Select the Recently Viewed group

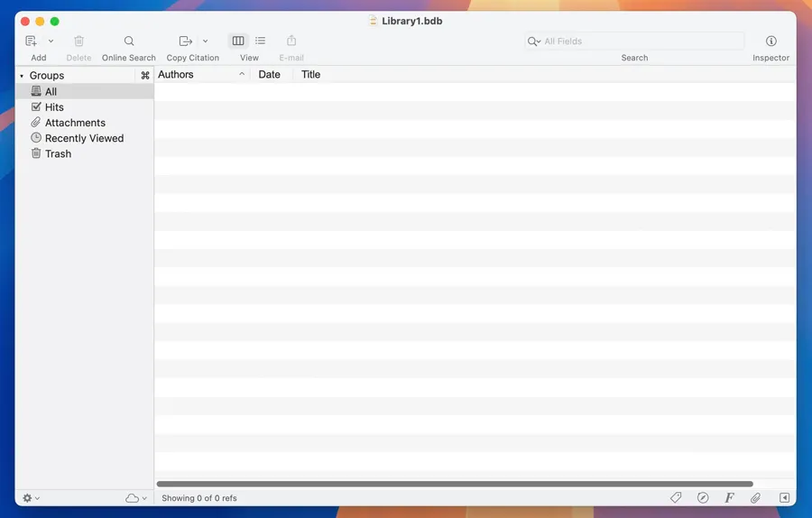(x=84, y=138)
